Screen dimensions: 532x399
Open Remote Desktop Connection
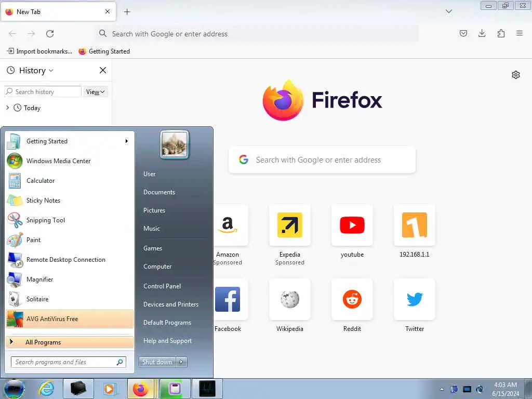(x=70, y=260)
